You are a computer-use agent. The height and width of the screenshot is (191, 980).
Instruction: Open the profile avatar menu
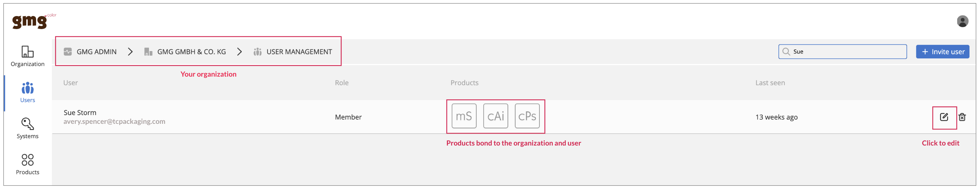click(x=962, y=21)
